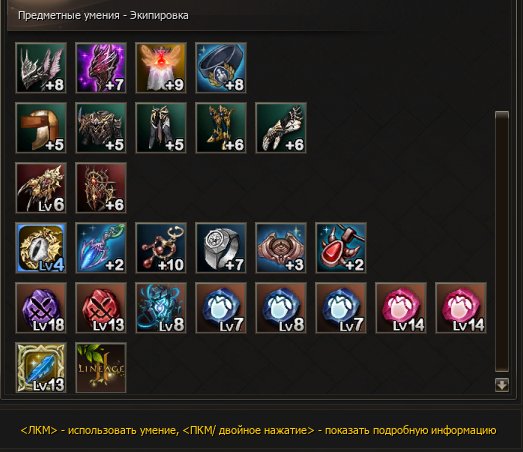Select the purple crossed-swords Lv18 gem
Viewport: 523px width, 452px height.
coord(41,308)
